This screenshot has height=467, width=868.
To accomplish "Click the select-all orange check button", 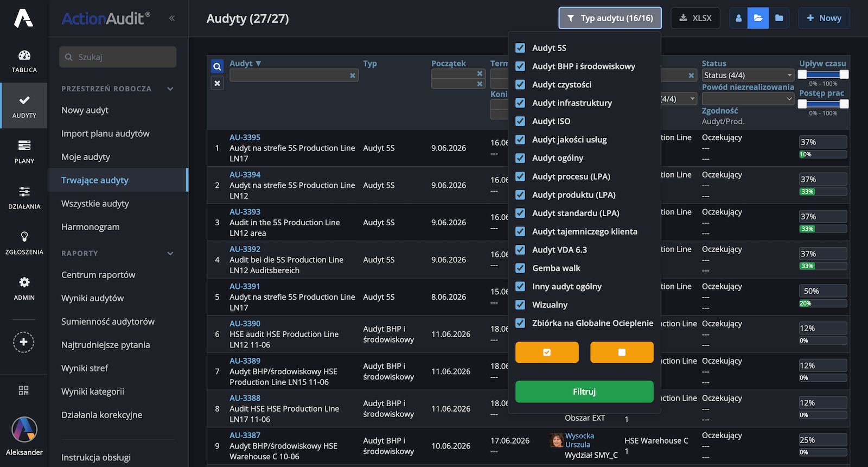I will tap(547, 352).
